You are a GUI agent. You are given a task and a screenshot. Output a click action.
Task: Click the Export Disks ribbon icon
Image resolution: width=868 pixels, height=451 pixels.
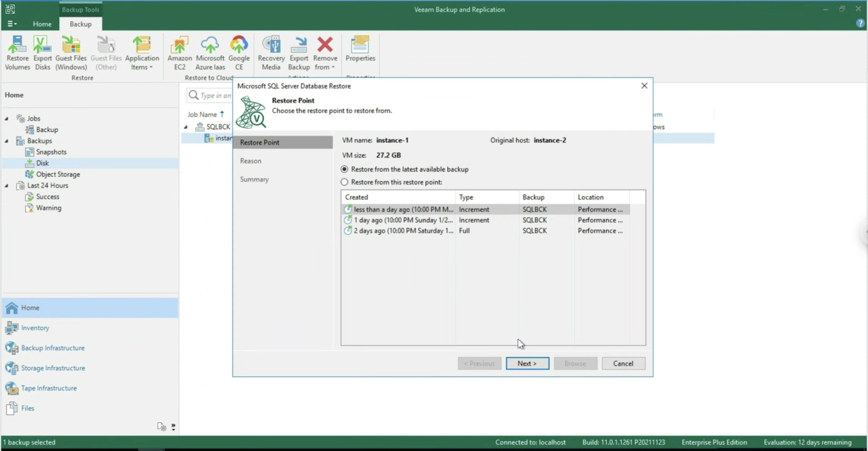click(42, 53)
